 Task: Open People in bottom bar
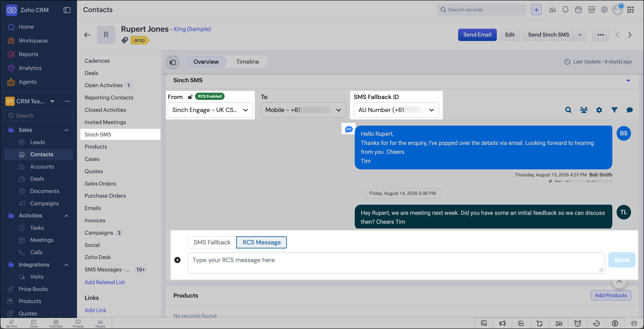click(100, 324)
